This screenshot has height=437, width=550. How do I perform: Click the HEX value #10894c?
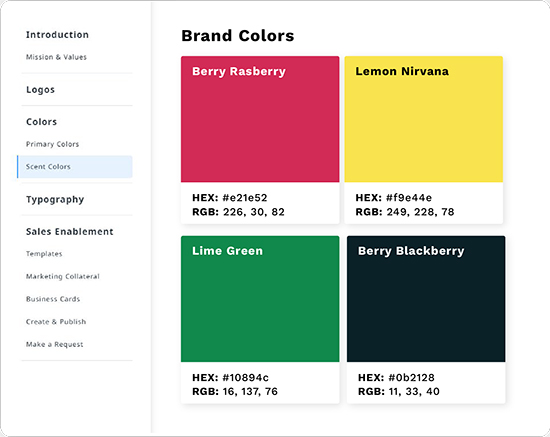(x=246, y=377)
